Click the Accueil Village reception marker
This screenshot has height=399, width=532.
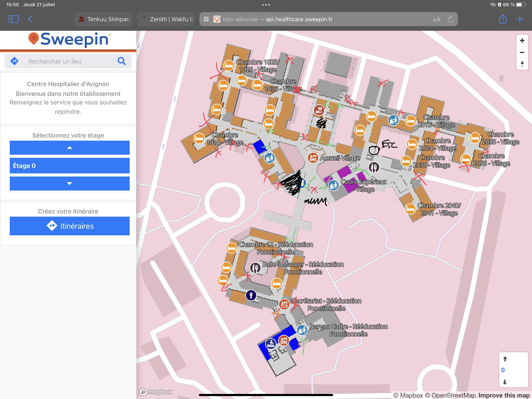(x=313, y=158)
